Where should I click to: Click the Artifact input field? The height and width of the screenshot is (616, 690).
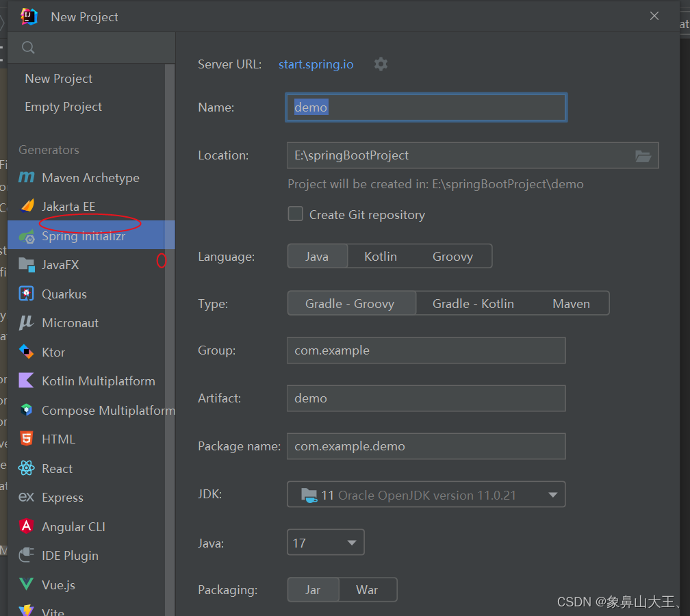(x=426, y=398)
